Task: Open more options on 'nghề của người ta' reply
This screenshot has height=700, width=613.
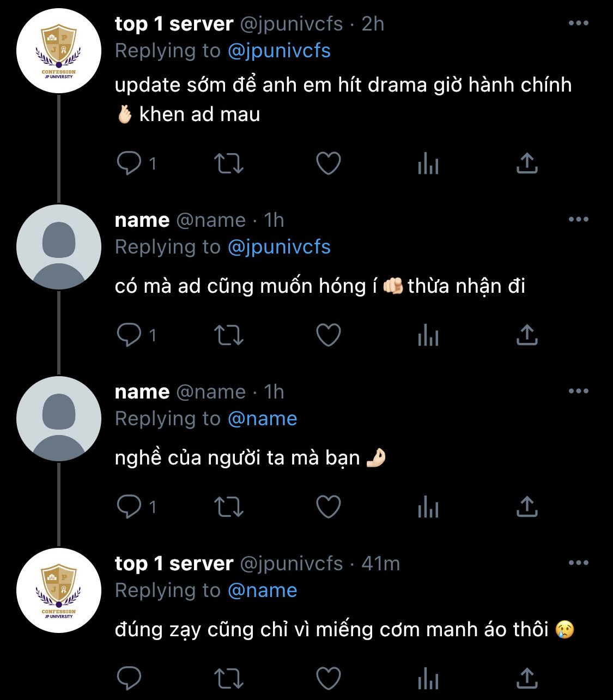Action: [578, 391]
